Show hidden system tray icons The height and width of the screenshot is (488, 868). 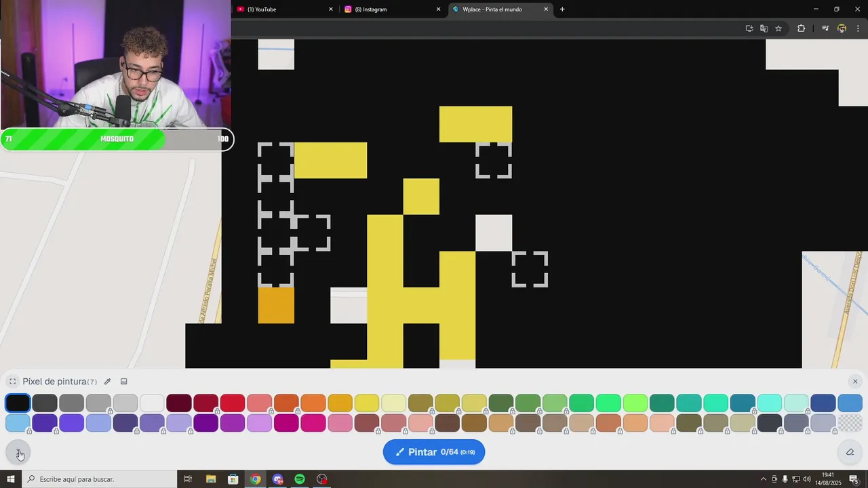point(763,479)
